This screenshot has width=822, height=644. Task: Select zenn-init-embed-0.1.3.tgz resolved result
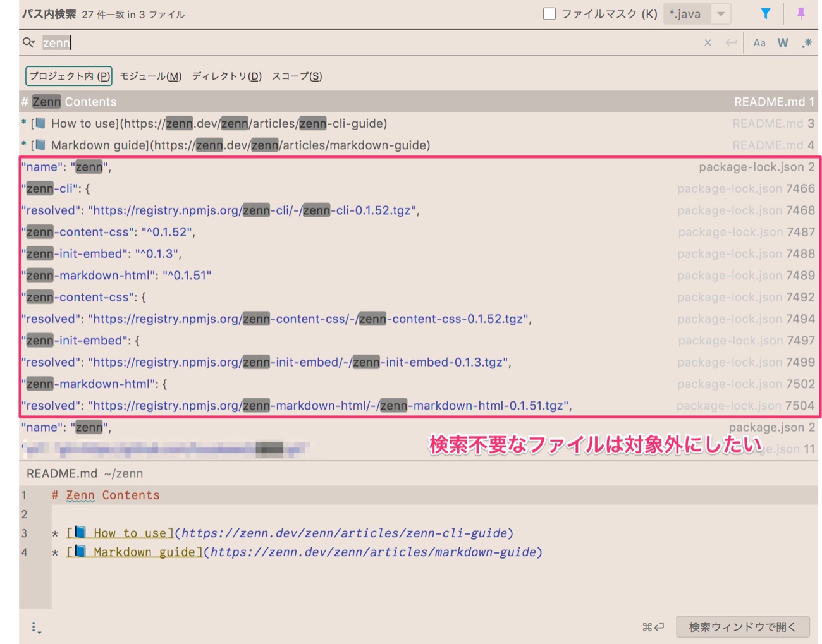[x=418, y=362]
